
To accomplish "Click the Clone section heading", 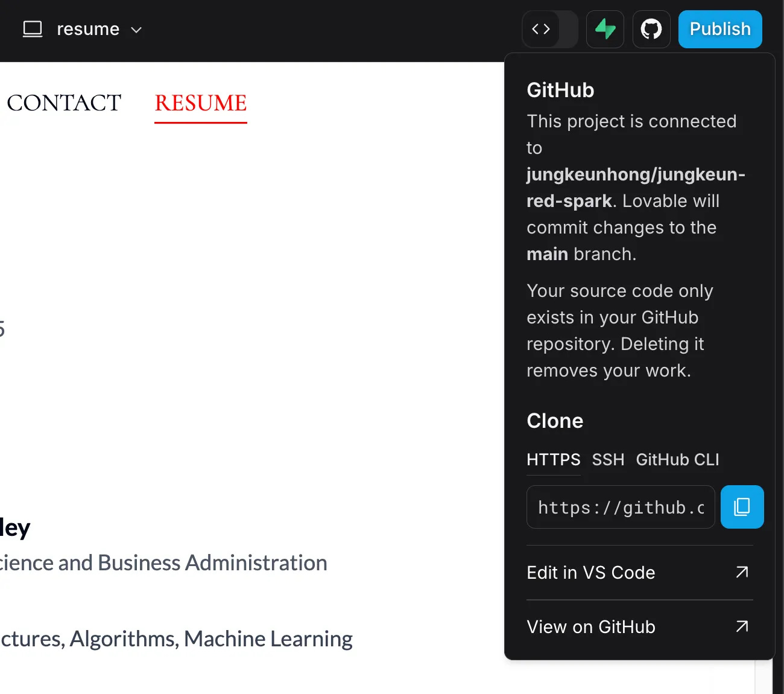I will point(555,421).
